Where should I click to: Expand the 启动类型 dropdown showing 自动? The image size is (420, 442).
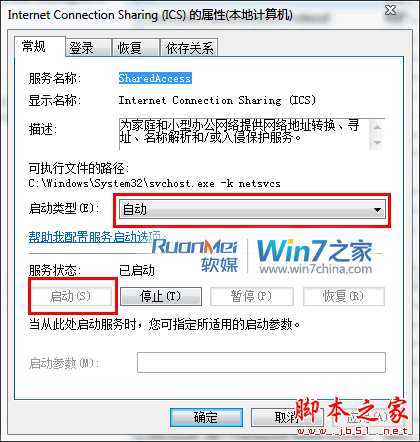pos(252,210)
